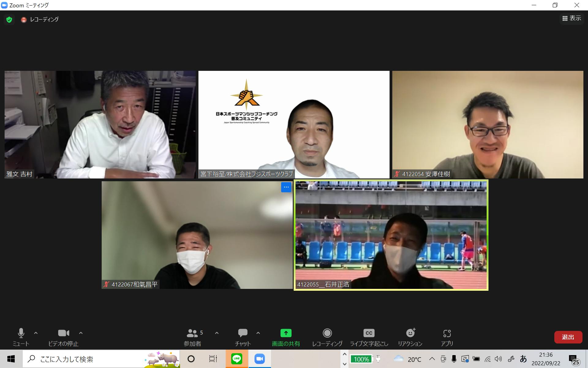Select 石井正浩's highlighted video tile
Image resolution: width=588 pixels, height=368 pixels.
point(391,235)
